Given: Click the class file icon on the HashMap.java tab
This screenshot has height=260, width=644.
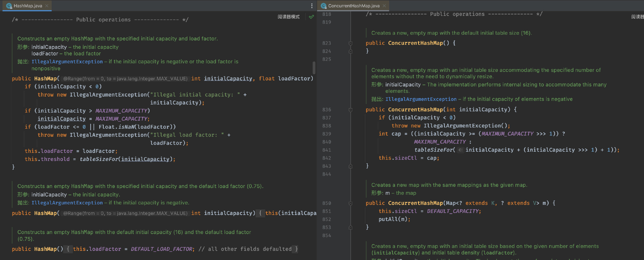Looking at the screenshot, I should [x=9, y=6].
